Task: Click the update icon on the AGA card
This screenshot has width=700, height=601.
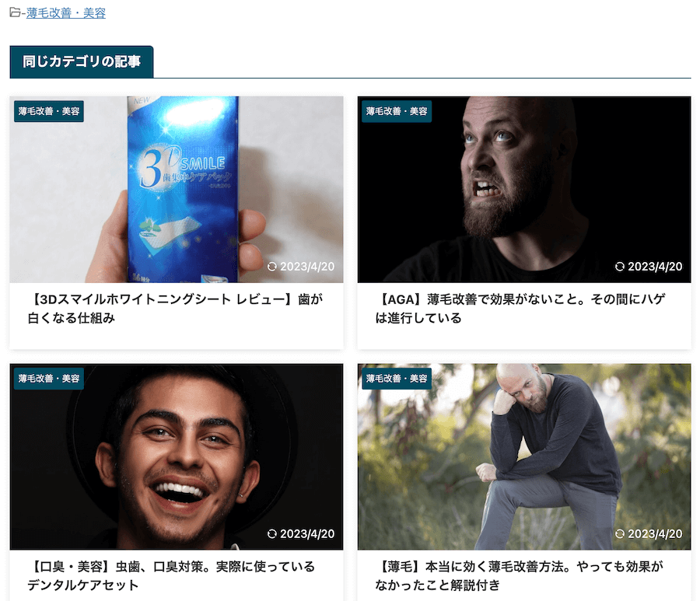Action: (620, 267)
